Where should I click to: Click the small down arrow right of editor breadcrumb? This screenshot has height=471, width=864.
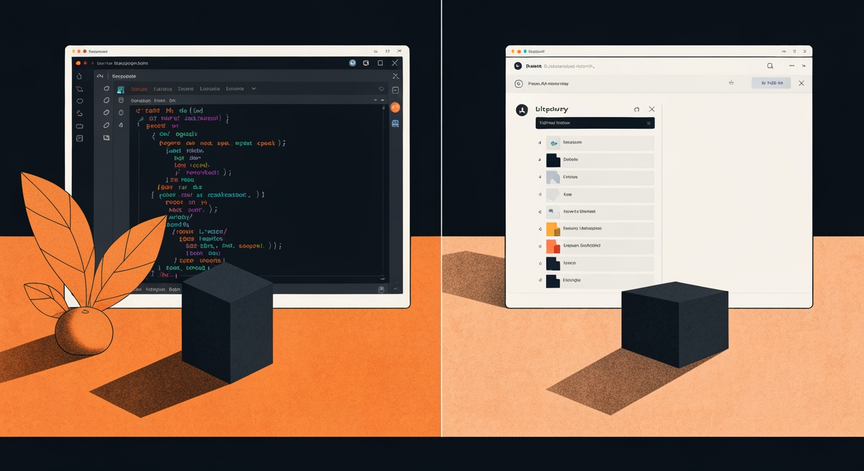point(376,100)
